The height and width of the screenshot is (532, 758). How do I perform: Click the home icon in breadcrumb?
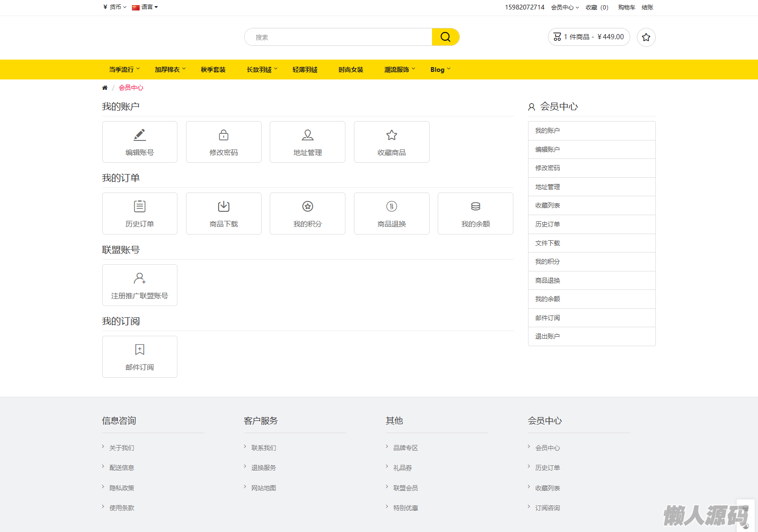[105, 87]
